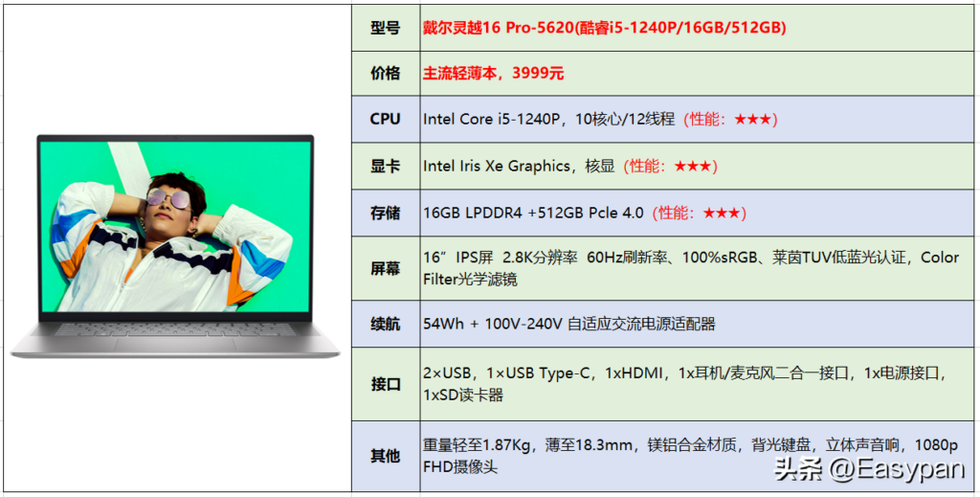Click the 主流轻薄本，3999元 price cell
Image resolution: width=980 pixels, height=497 pixels.
pyautogui.click(x=697, y=74)
